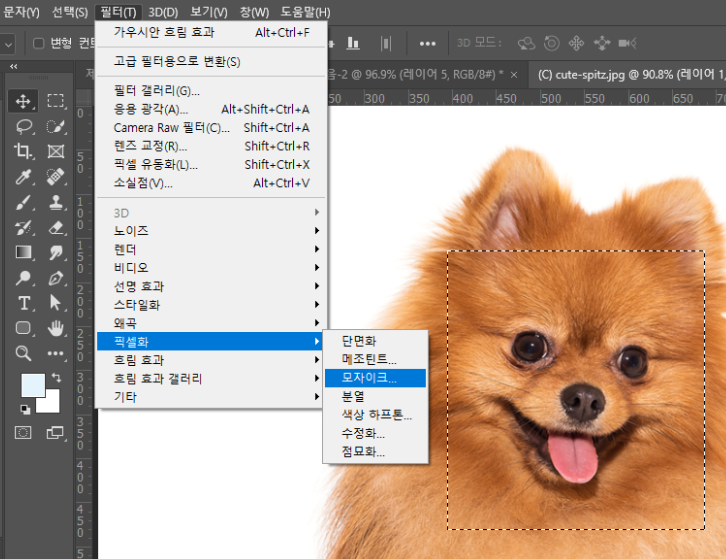Viewport: 726px width, 559px height.
Task: Select the Hand tool
Action: coord(56,328)
